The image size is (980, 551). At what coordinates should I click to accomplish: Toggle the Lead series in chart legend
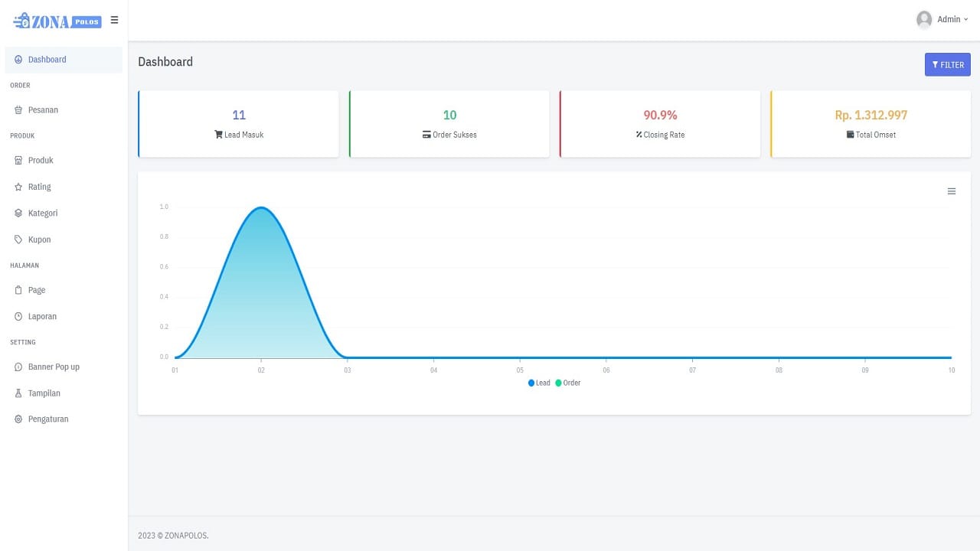pos(539,383)
